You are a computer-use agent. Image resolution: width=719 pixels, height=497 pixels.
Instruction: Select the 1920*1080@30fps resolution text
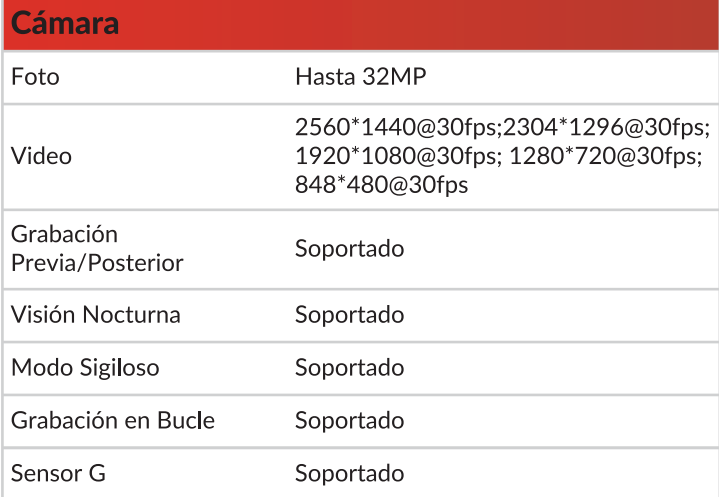click(396, 156)
